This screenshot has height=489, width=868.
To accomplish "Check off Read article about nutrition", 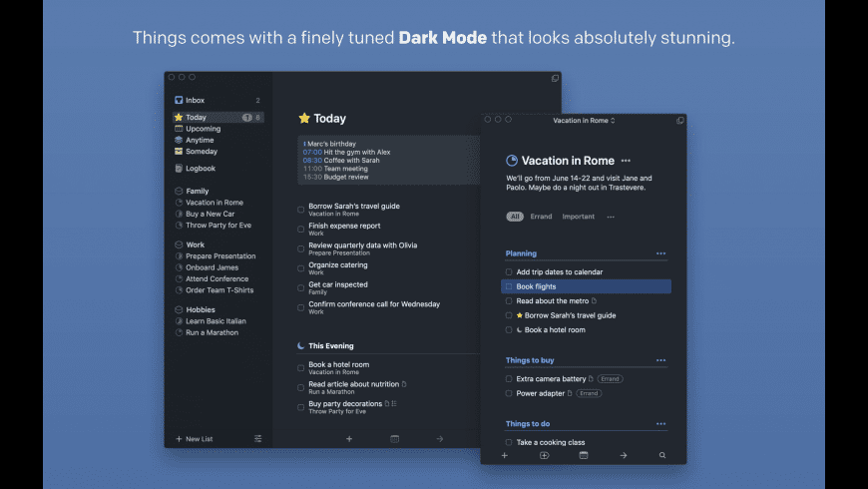I will click(x=300, y=387).
